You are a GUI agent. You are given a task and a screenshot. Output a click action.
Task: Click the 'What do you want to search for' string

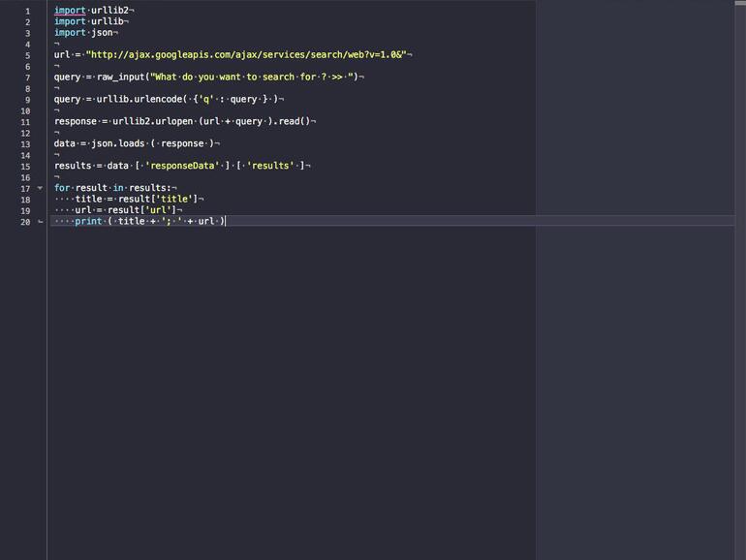[251, 78]
